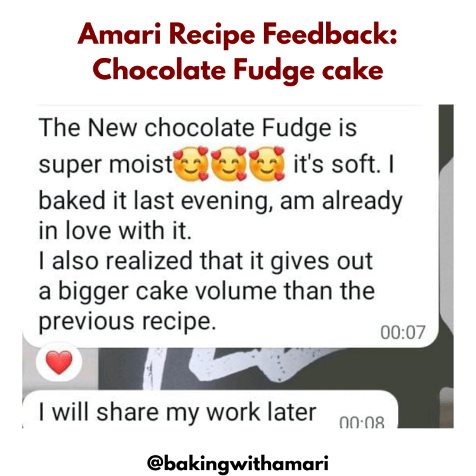The image size is (476, 476).
Task: Click the 'Chocolate Fudge cake' title line
Action: [238, 70]
